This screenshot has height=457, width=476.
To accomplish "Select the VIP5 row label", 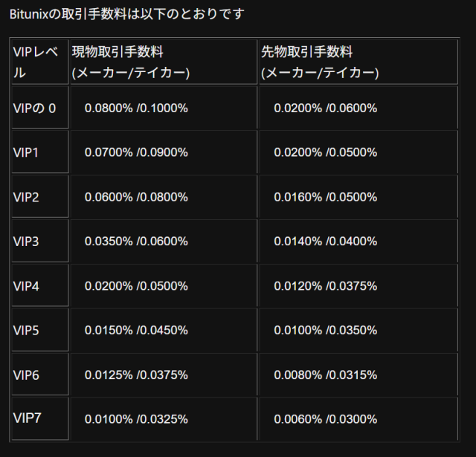I will [26, 331].
